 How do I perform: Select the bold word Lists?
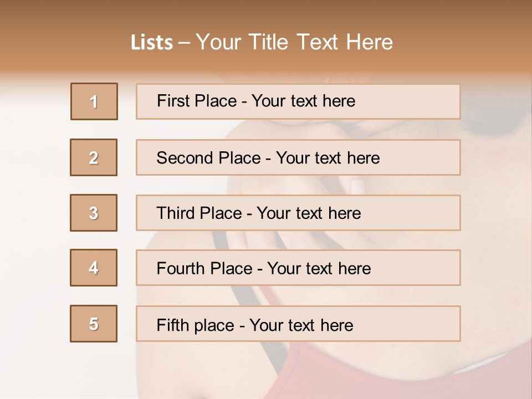152,43
